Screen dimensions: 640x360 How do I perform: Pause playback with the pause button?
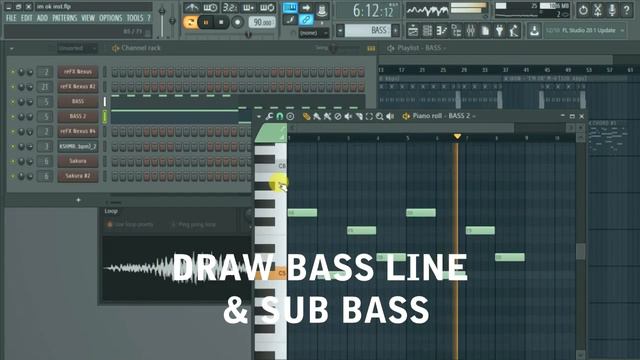coord(206,22)
